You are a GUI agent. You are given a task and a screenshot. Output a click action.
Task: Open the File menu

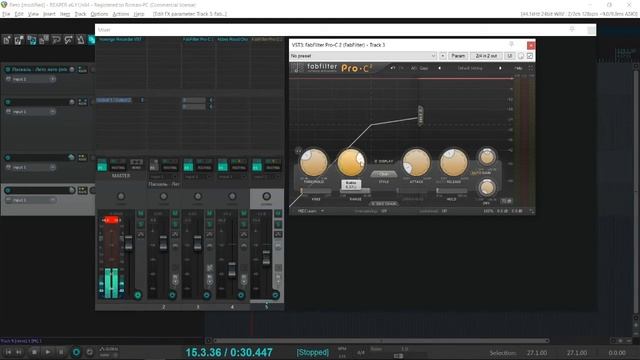point(6,14)
